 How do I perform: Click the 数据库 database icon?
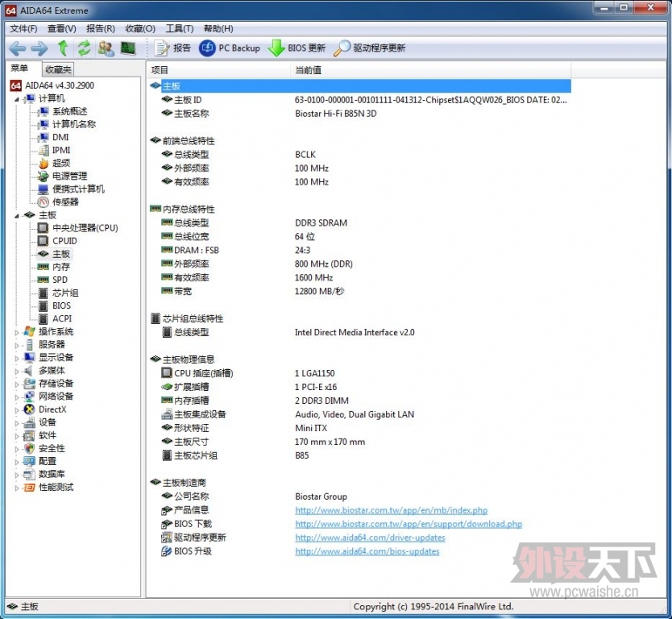point(30,475)
